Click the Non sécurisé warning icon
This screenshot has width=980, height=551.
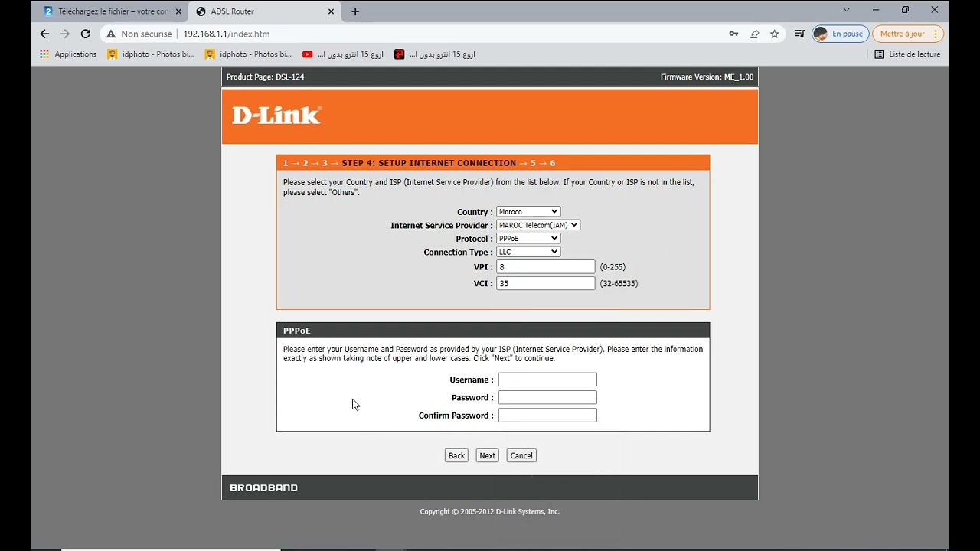point(111,34)
